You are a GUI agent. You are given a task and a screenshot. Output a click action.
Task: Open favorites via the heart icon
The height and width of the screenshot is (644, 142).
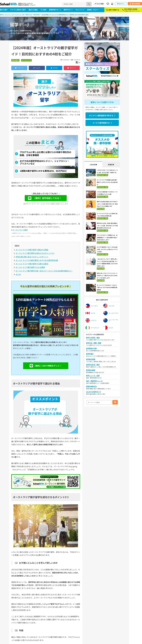coord(108,4)
